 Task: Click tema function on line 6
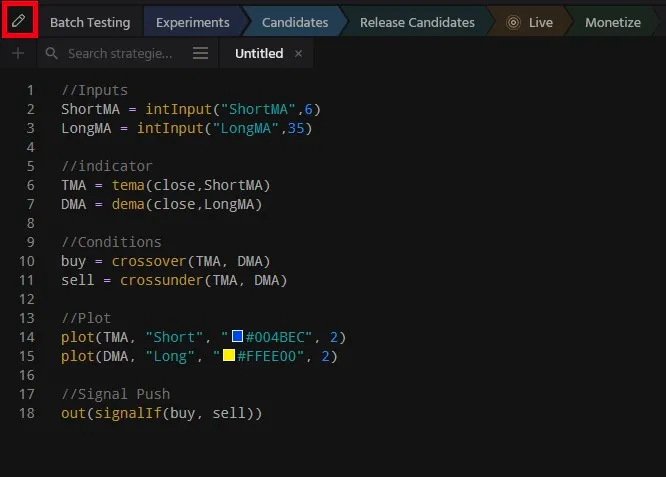[x=128, y=185]
